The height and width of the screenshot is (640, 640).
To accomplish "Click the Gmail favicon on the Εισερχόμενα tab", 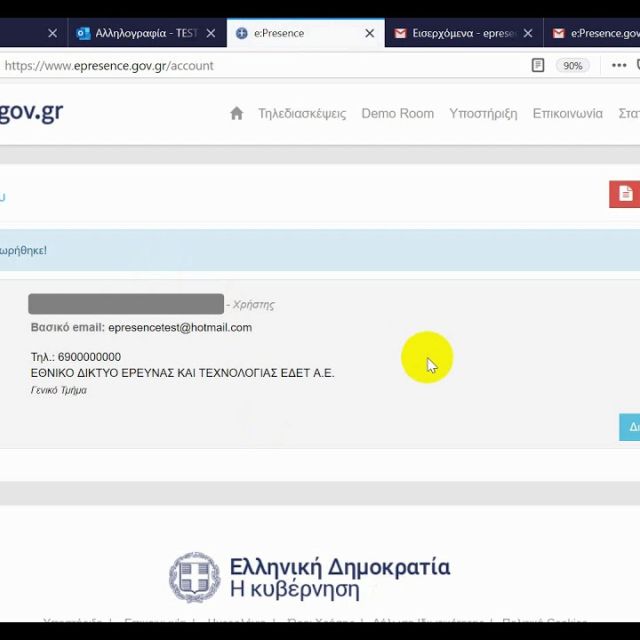I will [400, 33].
